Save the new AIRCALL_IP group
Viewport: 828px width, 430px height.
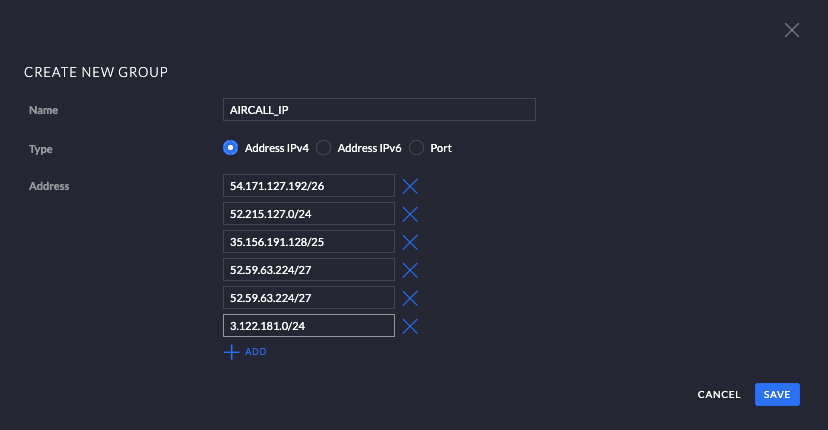point(777,394)
